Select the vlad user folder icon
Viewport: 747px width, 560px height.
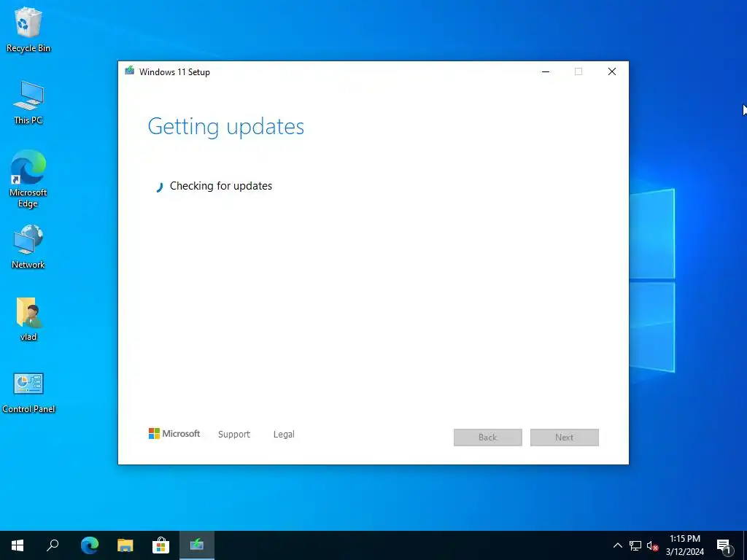click(28, 319)
